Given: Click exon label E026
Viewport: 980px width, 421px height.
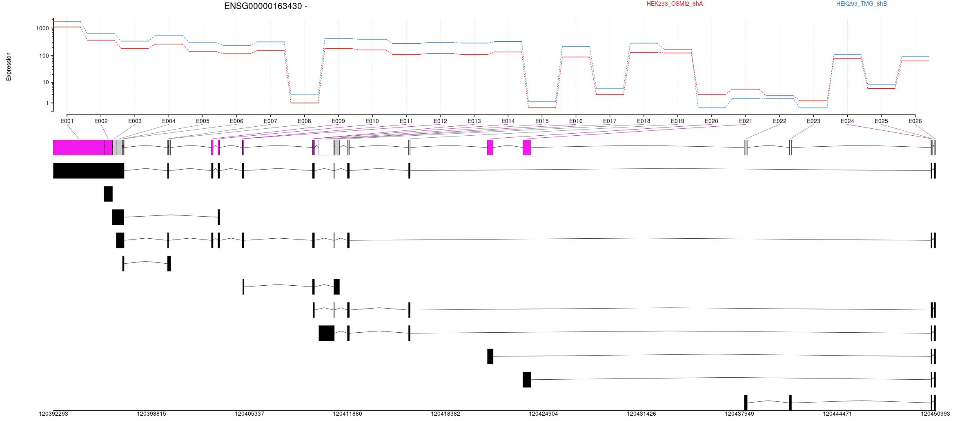Looking at the screenshot, I should [x=915, y=121].
